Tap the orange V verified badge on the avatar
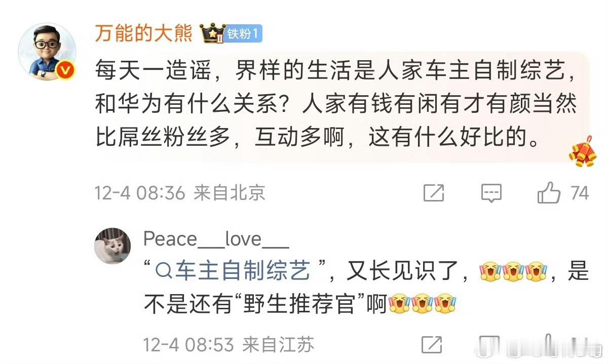The height and width of the screenshot is (364, 608). tap(65, 71)
